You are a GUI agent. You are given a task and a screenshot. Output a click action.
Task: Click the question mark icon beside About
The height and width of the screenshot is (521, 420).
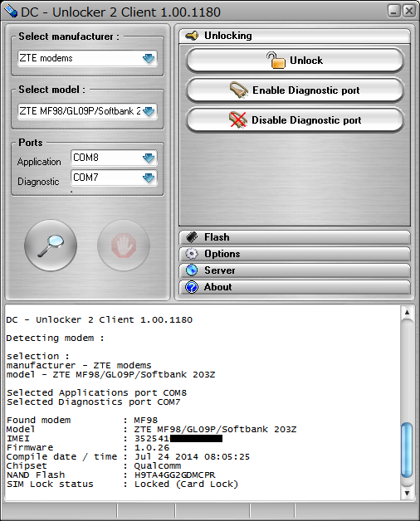coord(192,287)
